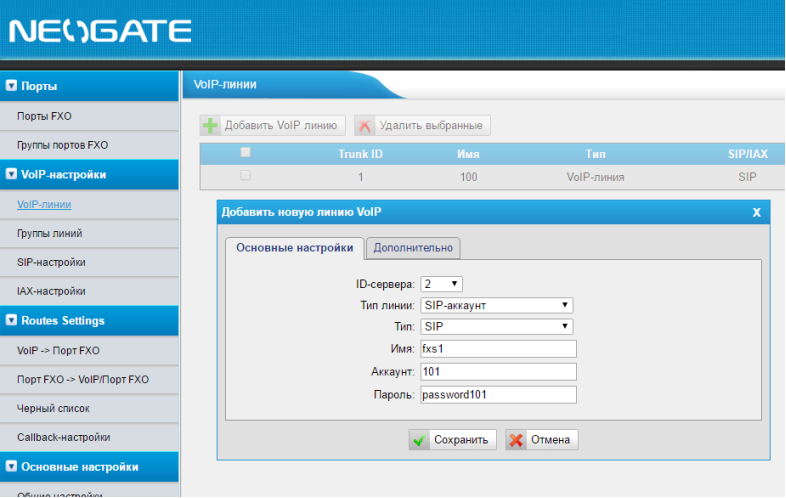Select the Основные настройки tab

pos(294,247)
